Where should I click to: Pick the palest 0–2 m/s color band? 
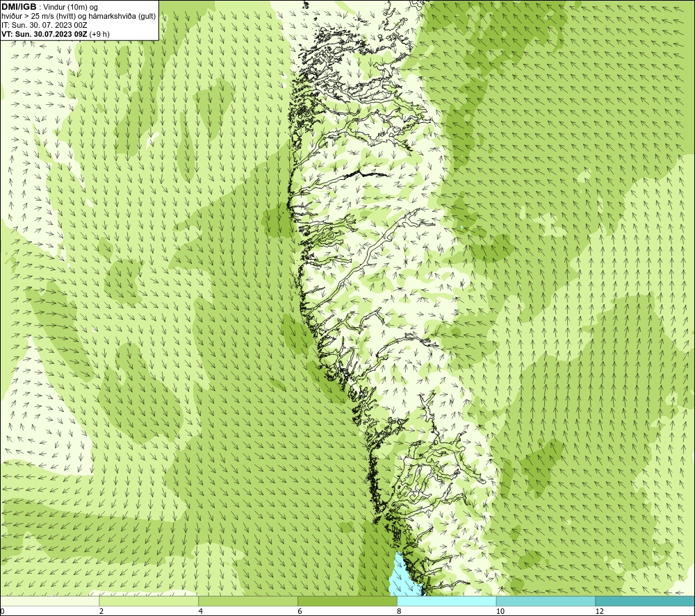click(x=49, y=601)
